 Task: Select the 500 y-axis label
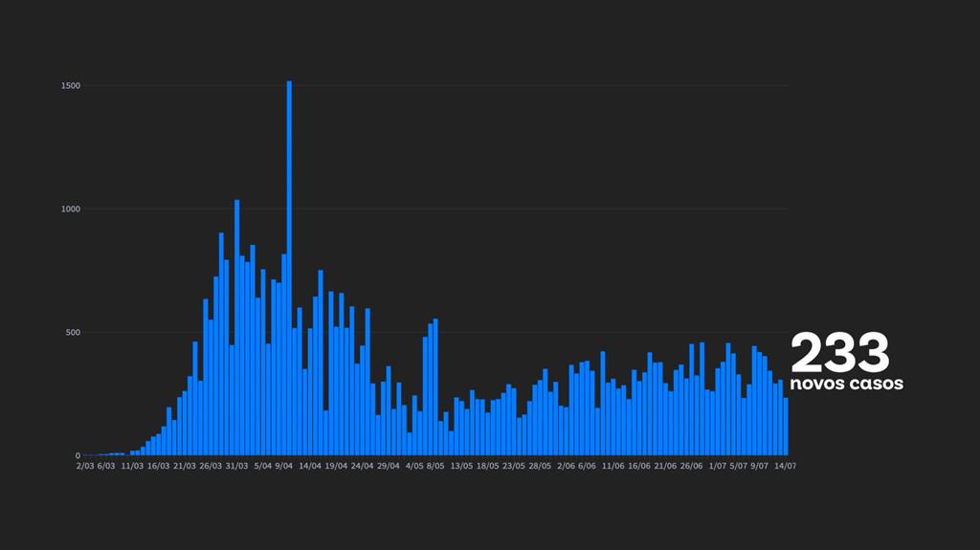click(72, 333)
